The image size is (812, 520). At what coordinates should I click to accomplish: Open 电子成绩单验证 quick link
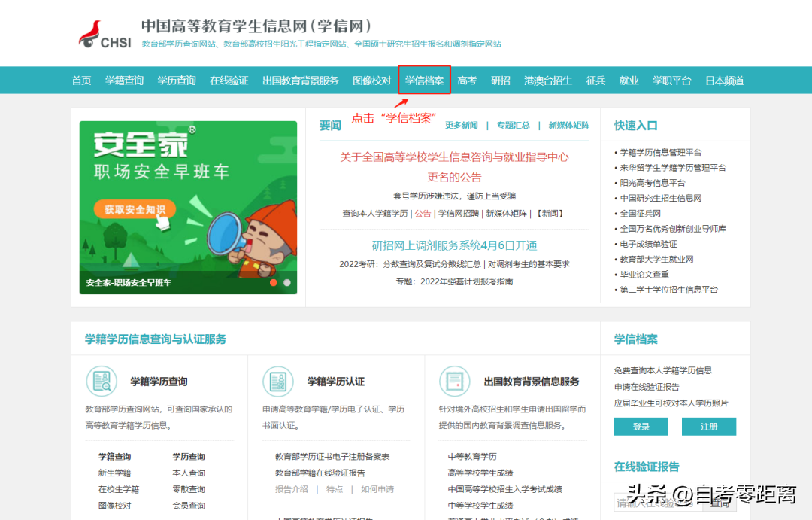[x=648, y=244]
